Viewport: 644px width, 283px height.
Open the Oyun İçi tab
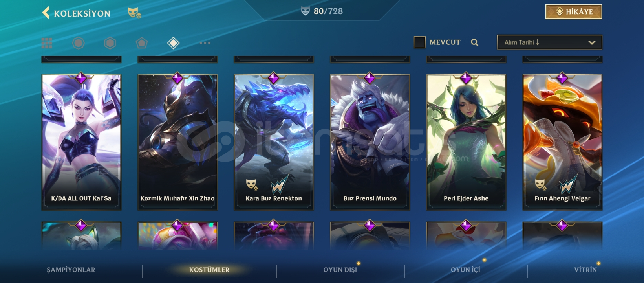pos(465,270)
